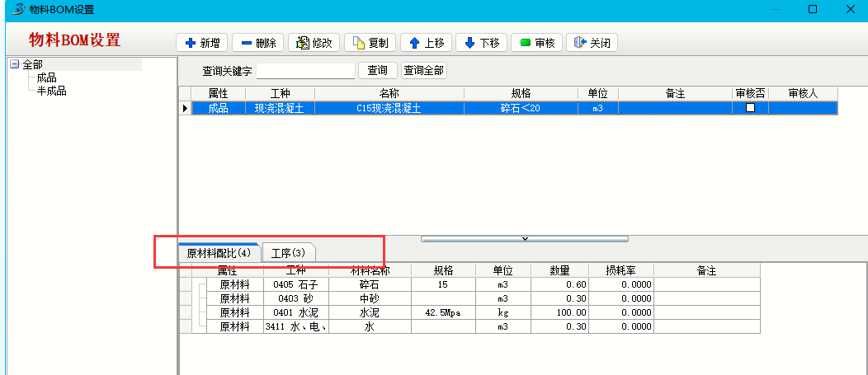The image size is (868, 375).
Task: Select the 水泥 raw material row
Action: tap(368, 313)
